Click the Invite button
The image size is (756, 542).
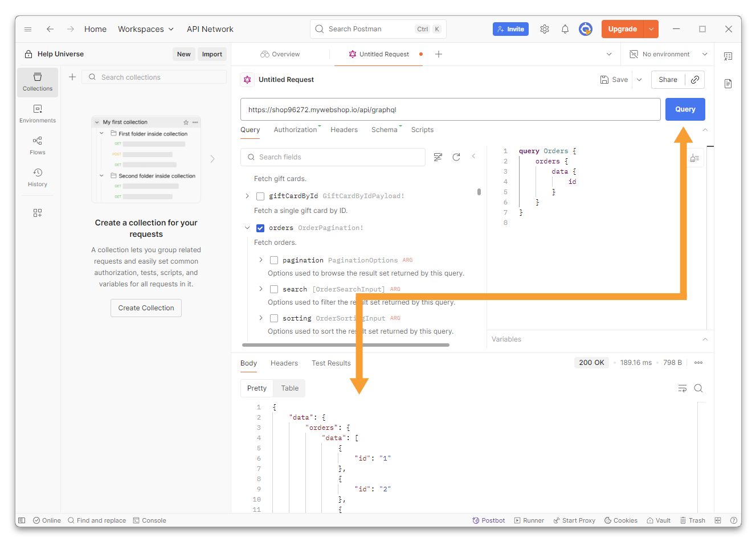coord(510,29)
